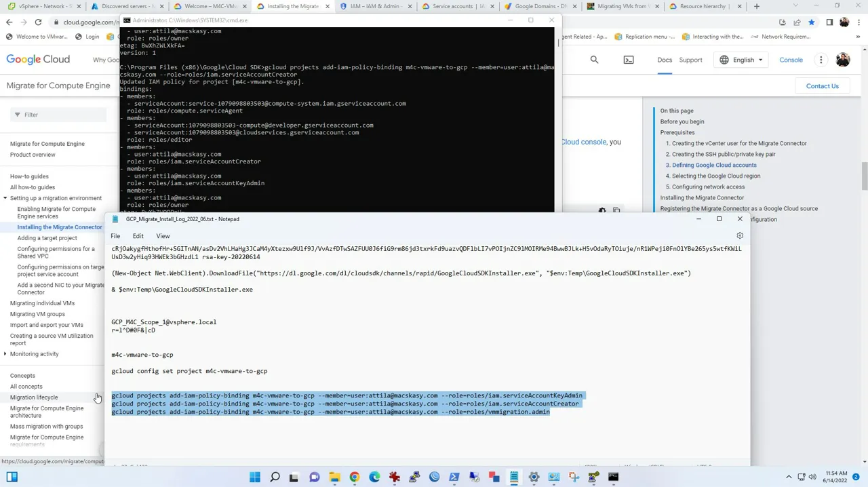Screen dimensions: 868x487
Task: Open File Explorer from taskbar
Action: coord(334,477)
